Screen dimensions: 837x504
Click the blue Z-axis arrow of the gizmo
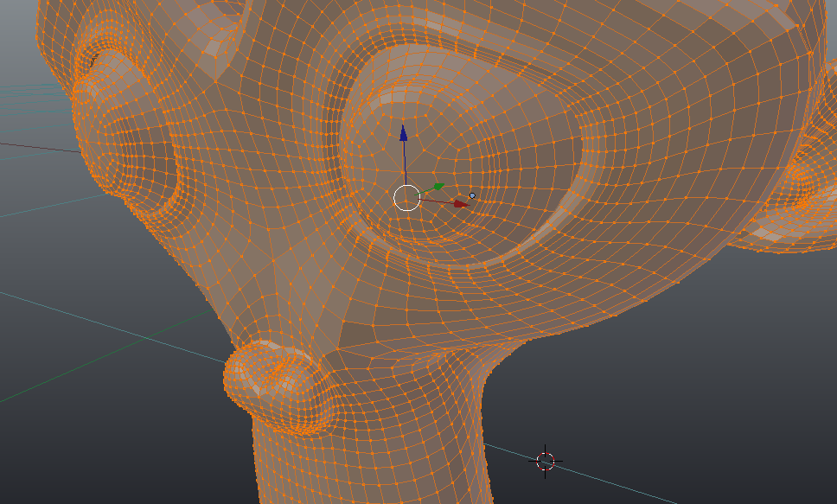point(404,133)
